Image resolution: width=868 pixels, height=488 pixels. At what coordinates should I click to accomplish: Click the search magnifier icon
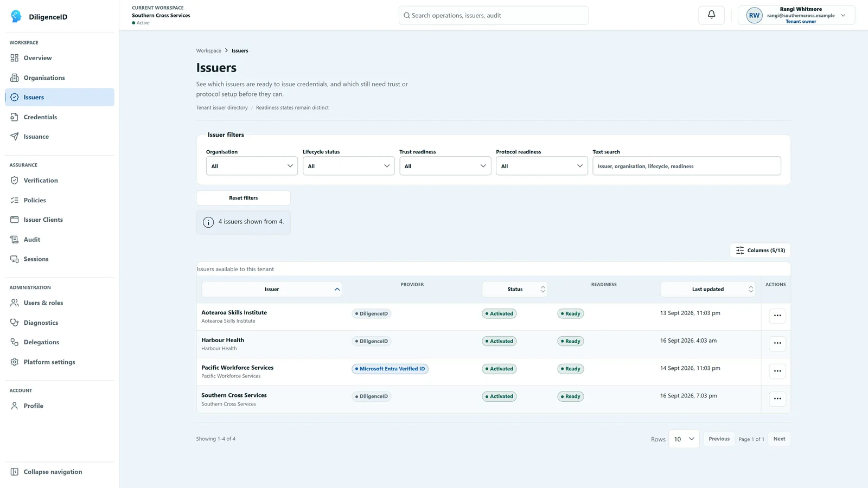(407, 15)
